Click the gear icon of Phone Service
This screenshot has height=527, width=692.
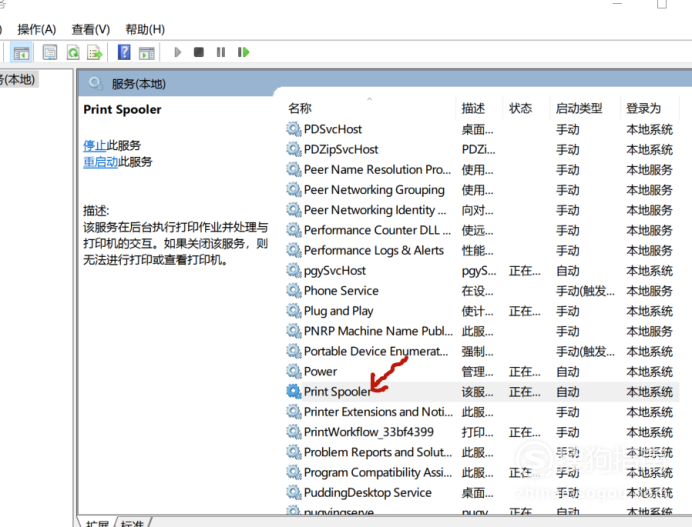293,290
